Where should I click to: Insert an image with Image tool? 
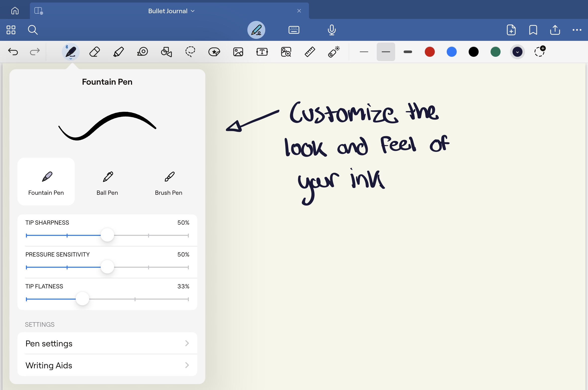pos(238,52)
